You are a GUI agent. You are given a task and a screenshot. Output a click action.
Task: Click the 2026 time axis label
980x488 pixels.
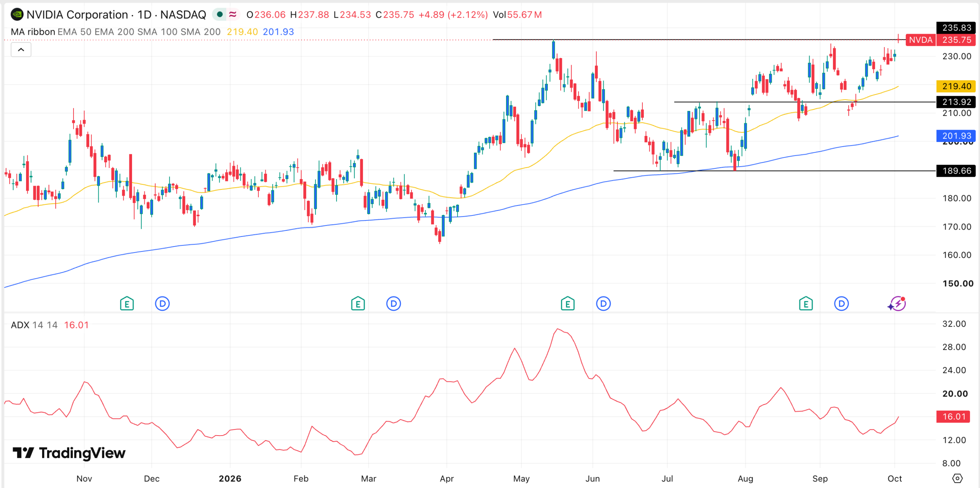[x=230, y=478]
